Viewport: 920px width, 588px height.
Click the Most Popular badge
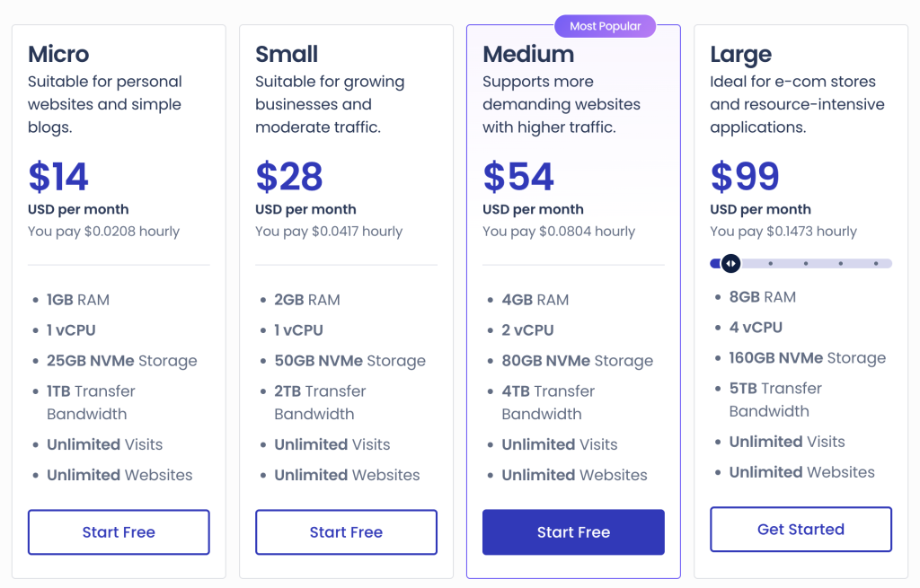pos(605,25)
